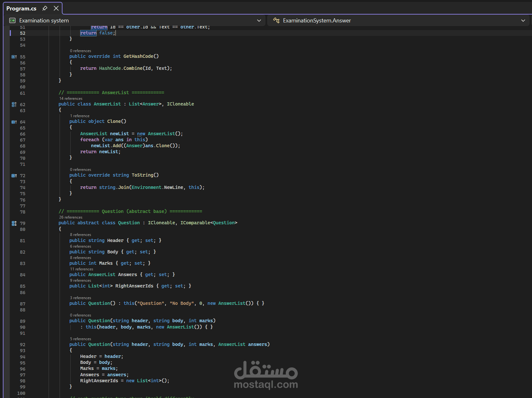Click the Header property name on line 81
Viewport: 532px width, 398px height.
(x=115, y=240)
